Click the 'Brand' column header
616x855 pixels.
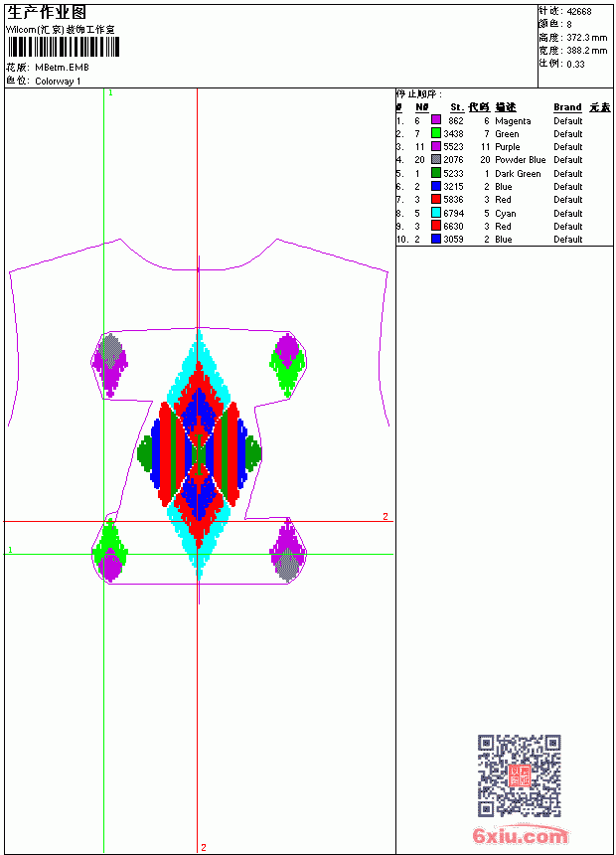(567, 107)
